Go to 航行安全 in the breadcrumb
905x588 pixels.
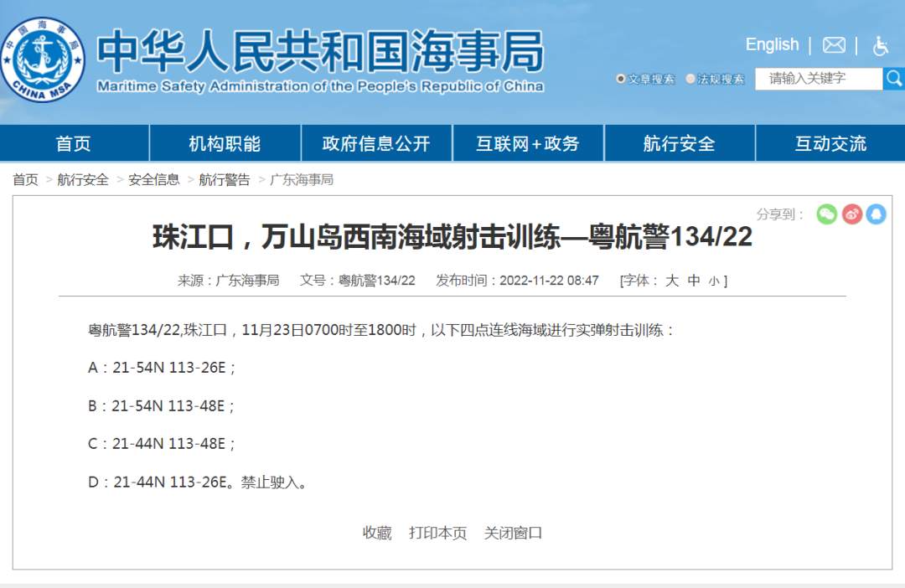[x=83, y=179]
